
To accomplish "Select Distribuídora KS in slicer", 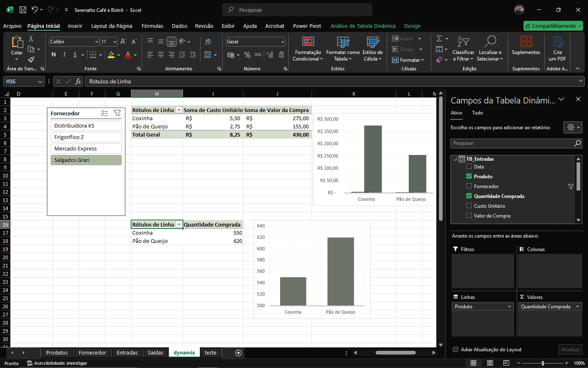I will click(x=86, y=126).
